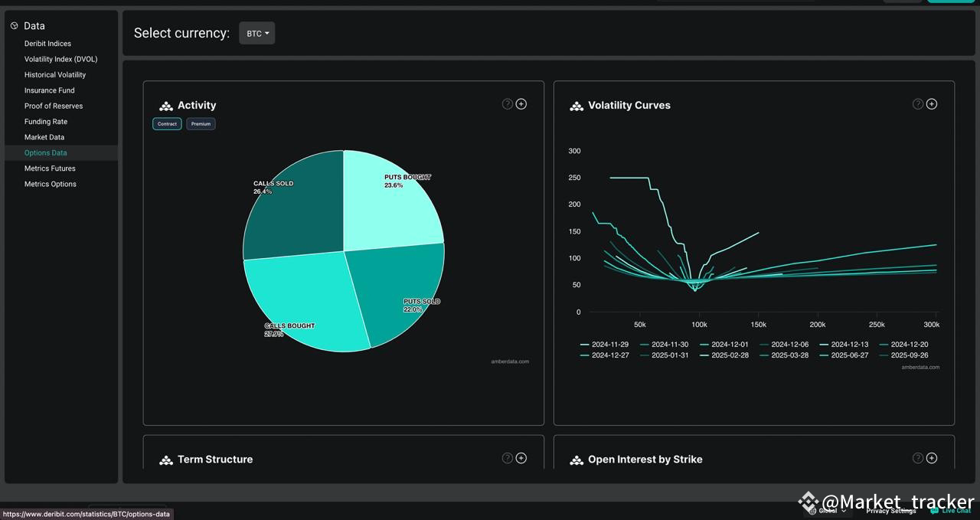
Task: Open Proof of Reserves page
Action: (x=54, y=106)
